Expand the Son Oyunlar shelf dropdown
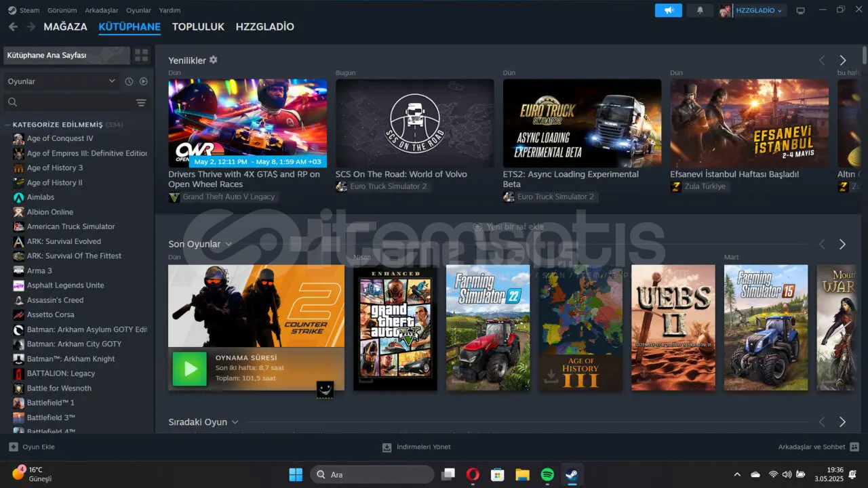Image resolution: width=868 pixels, height=488 pixels. point(229,244)
